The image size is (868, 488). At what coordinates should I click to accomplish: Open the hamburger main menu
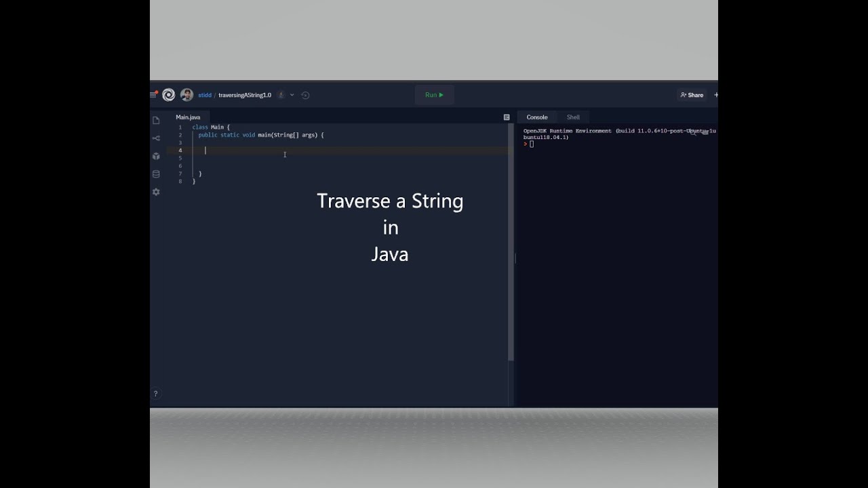pyautogui.click(x=153, y=95)
